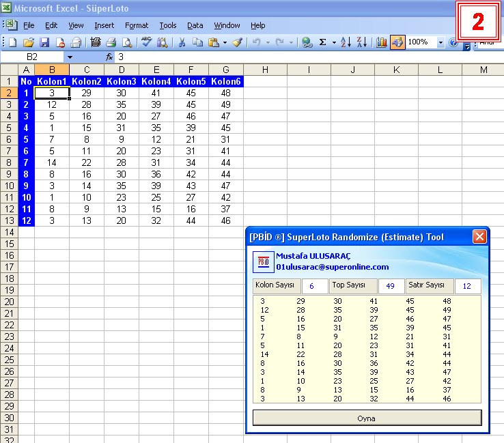
Task: Click the Excel workbook icon beside File
Action: [x=12, y=25]
